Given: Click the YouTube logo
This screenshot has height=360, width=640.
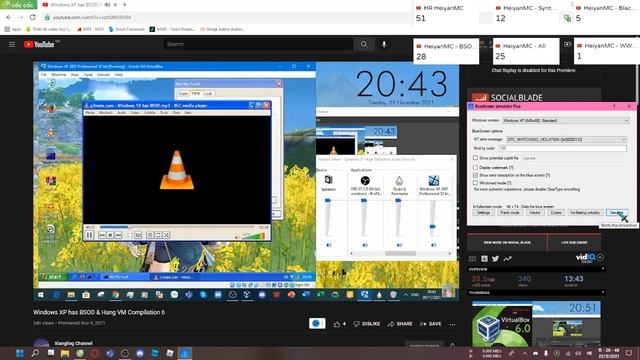Looking at the screenshot, I should pos(40,44).
